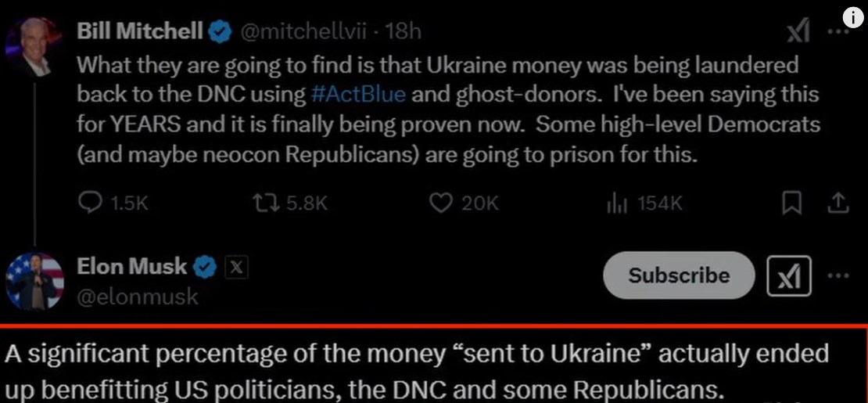Click the @elonmusk handle
The width and height of the screenshot is (868, 403).
(138, 297)
